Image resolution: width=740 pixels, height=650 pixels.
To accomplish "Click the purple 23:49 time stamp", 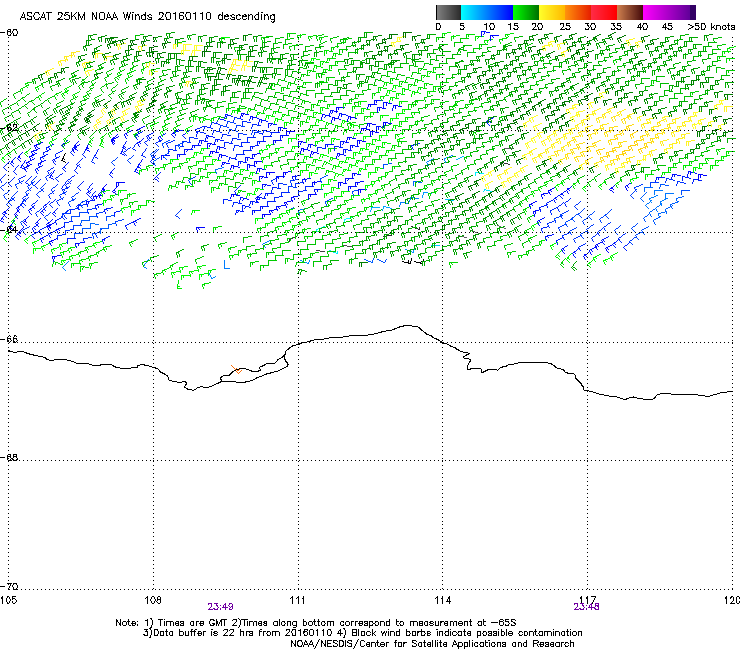I will [220, 607].
